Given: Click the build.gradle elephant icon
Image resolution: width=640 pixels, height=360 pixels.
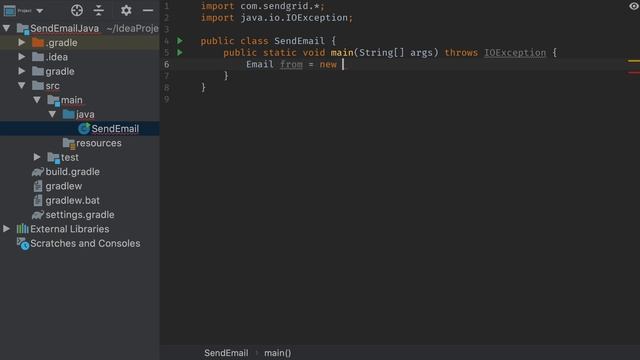Looking at the screenshot, I should pyautogui.click(x=38, y=172).
